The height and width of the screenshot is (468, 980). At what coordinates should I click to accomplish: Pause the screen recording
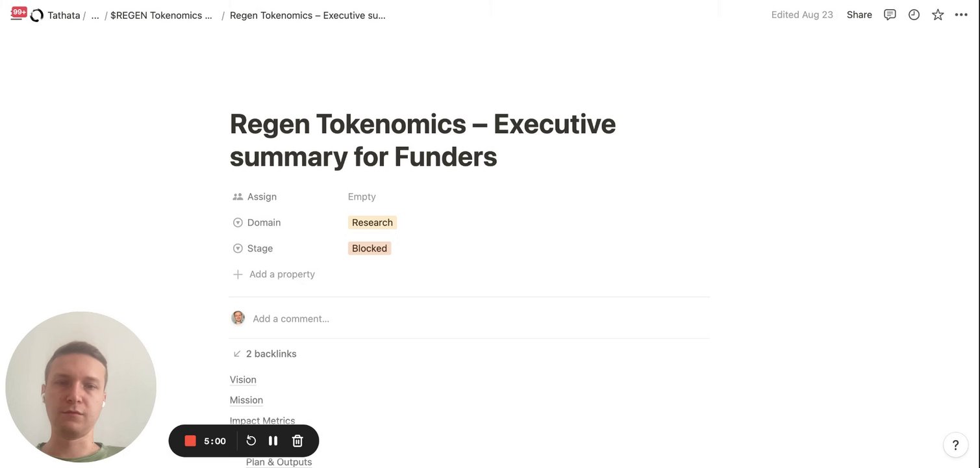[x=273, y=441]
